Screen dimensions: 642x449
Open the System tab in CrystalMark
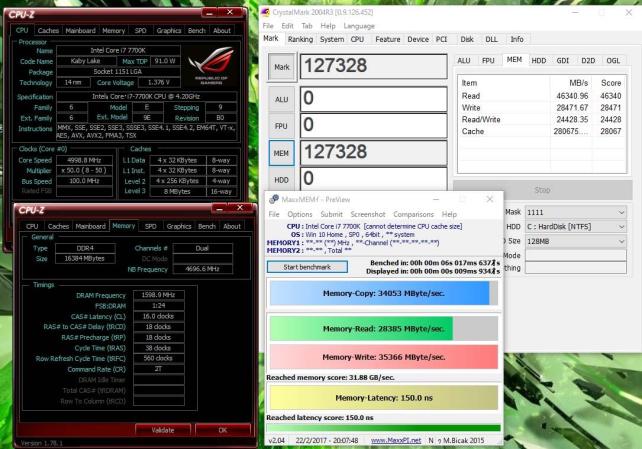coord(332,39)
